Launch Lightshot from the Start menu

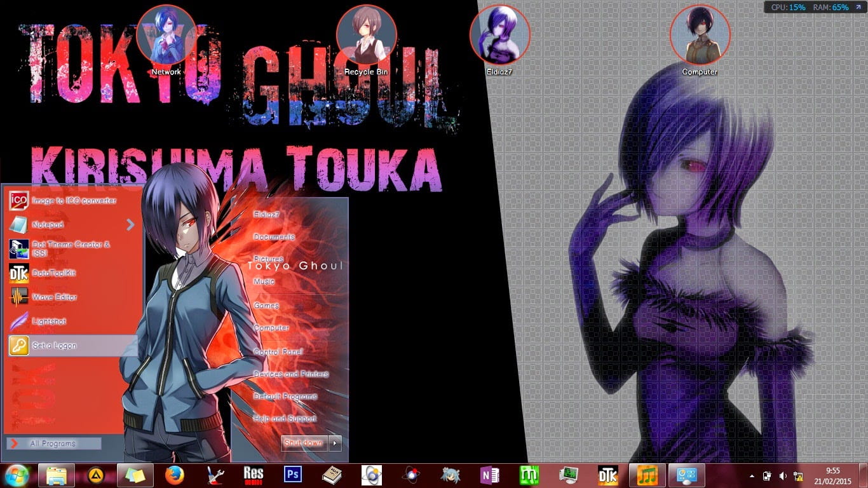click(49, 322)
